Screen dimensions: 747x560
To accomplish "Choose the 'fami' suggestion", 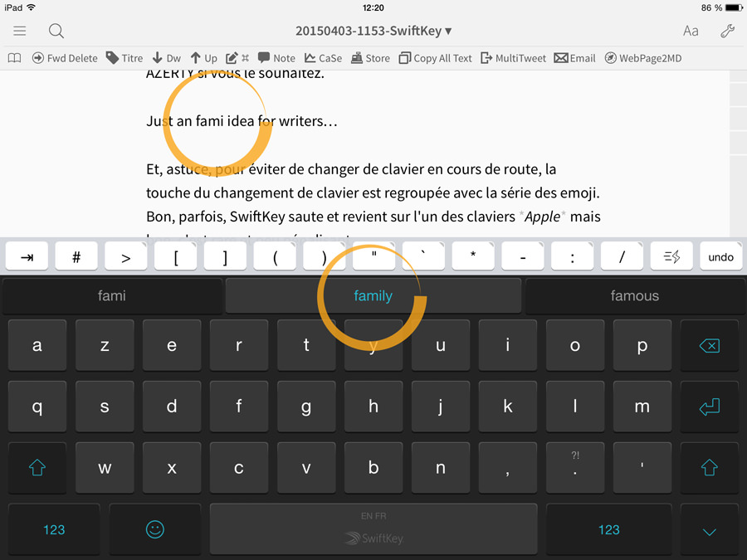I will (x=112, y=295).
